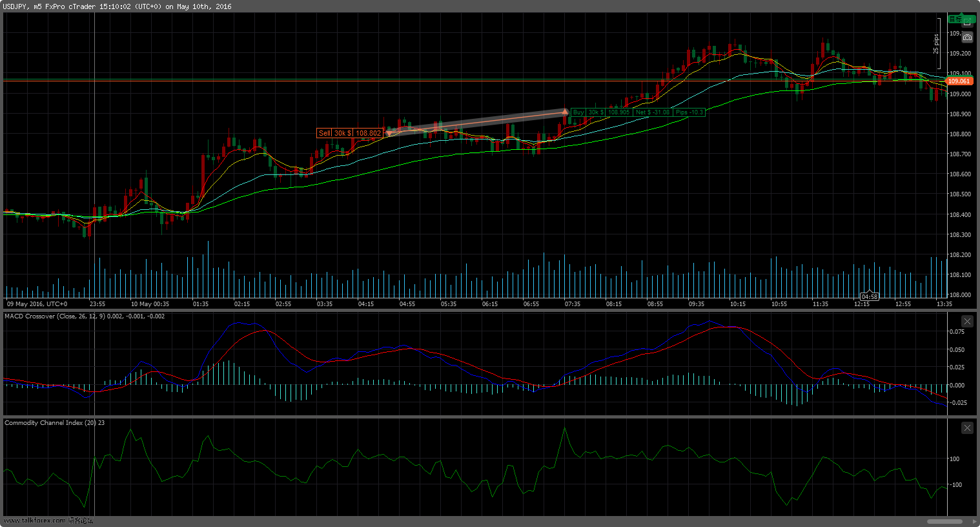Viewport: 980px width, 527px height.
Task: Click the buy deal arrow marker on chart
Action: click(x=566, y=112)
